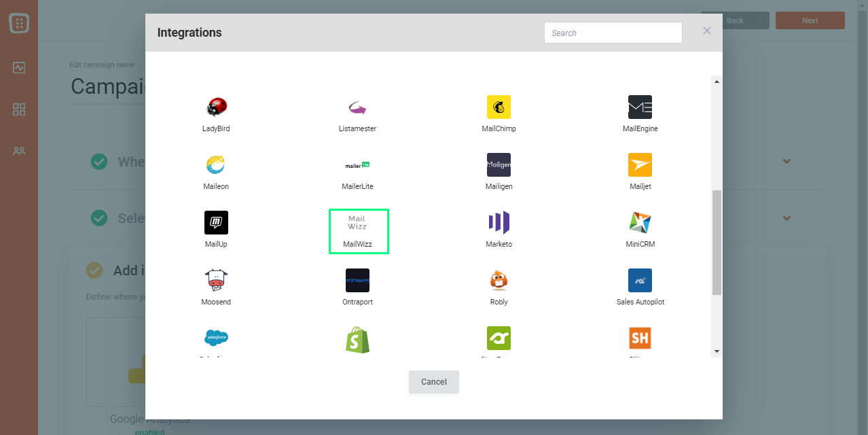Image resolution: width=868 pixels, height=435 pixels.
Task: Select the green integration icon beside Shopify
Action: coord(499,338)
